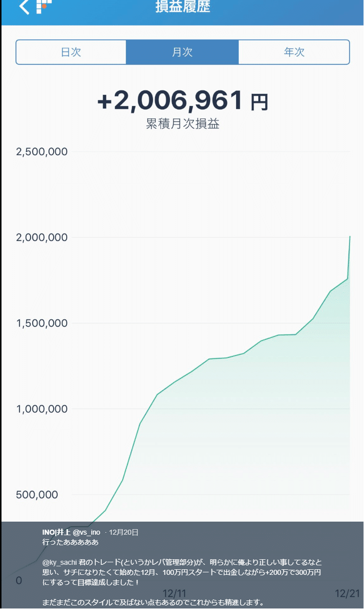Open the INO|井上 @vs_ino profile name
Image resolution: width=364 pixels, height=613 pixels.
pos(71,532)
